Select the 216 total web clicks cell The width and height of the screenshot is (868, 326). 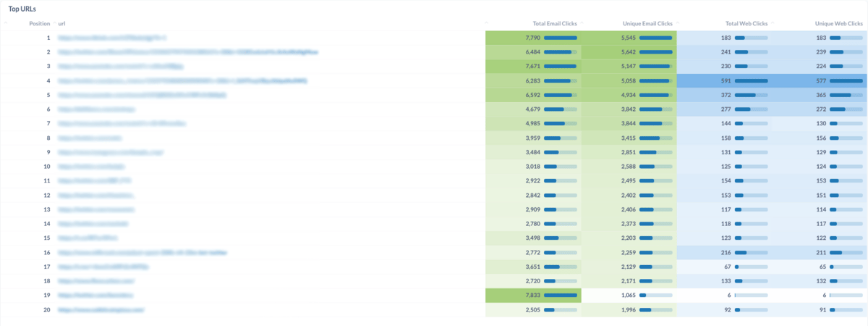click(726, 252)
